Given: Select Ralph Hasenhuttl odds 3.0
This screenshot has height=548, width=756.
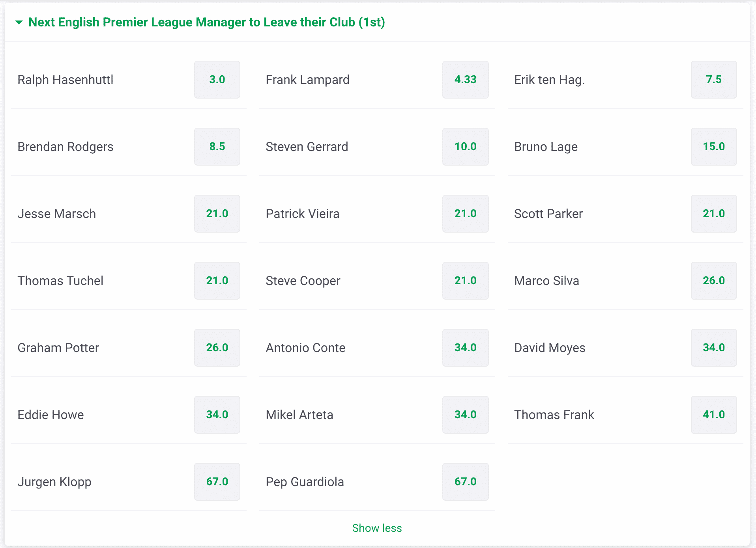Looking at the screenshot, I should [x=217, y=80].
